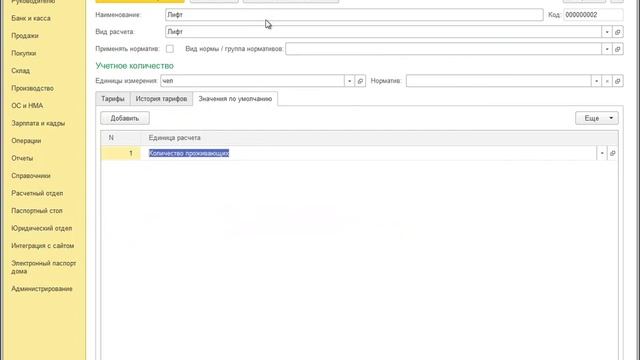
Task: Open Администрирование section
Action: point(42,289)
